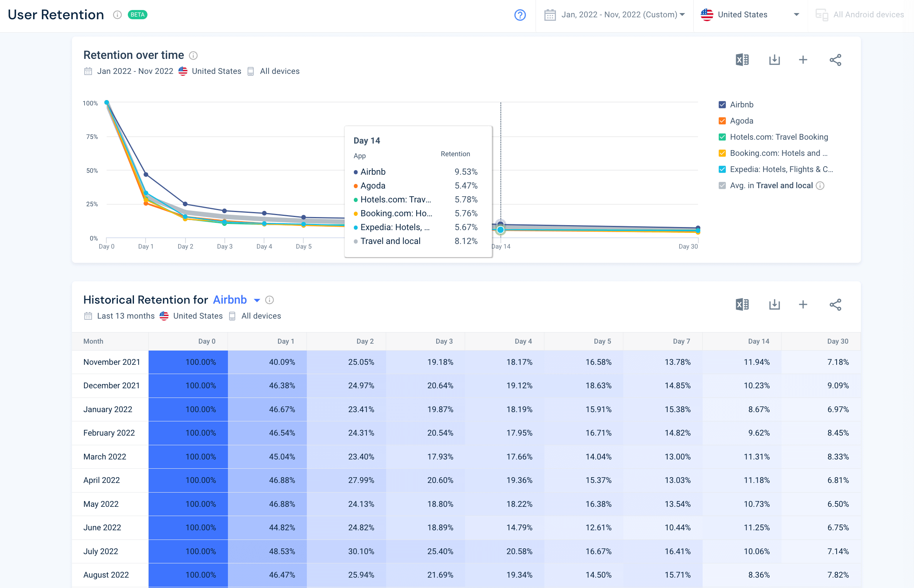Image resolution: width=914 pixels, height=588 pixels.
Task: Click the info icon next to Retention over time
Action: [193, 55]
